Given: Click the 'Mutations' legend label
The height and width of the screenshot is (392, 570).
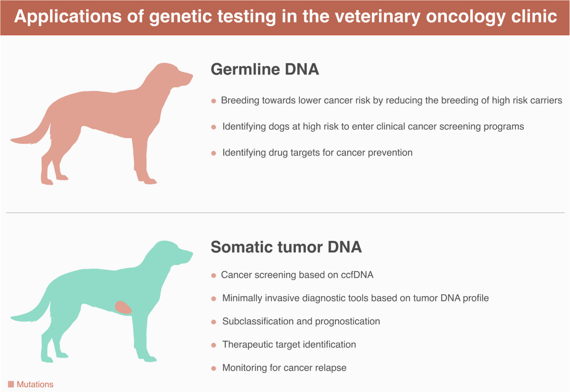Looking at the screenshot, I should coord(35,384).
